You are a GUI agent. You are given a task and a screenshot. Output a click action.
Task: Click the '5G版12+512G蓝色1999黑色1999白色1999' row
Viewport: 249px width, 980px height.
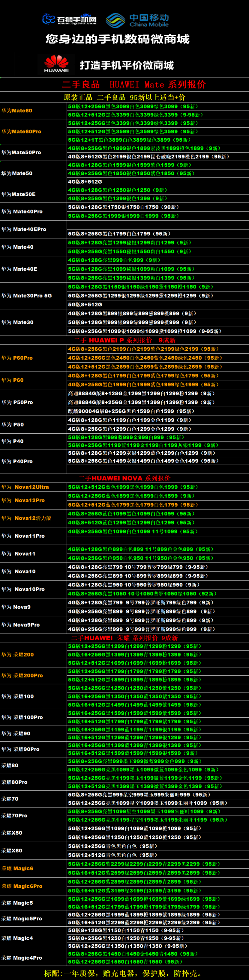coord(157,487)
